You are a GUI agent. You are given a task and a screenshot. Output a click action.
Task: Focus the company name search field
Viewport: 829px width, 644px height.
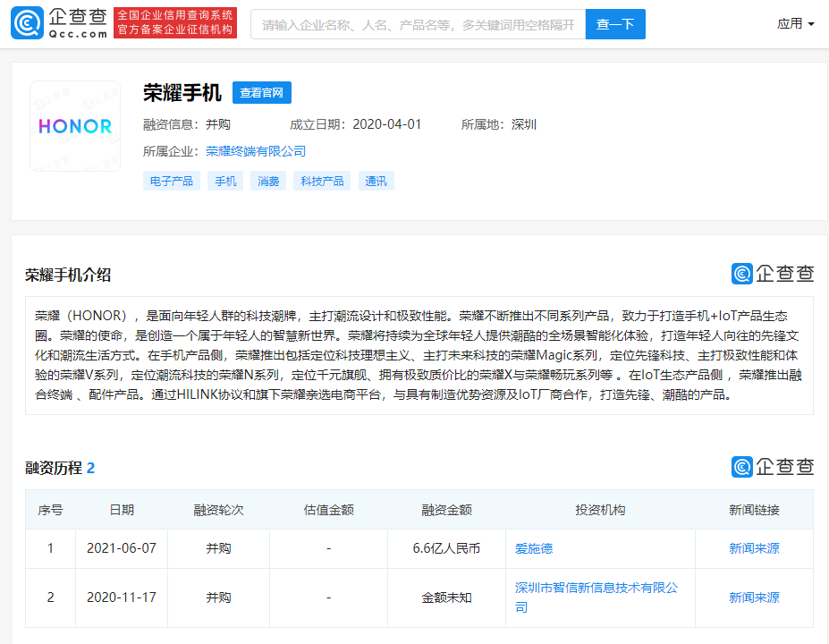click(x=418, y=24)
